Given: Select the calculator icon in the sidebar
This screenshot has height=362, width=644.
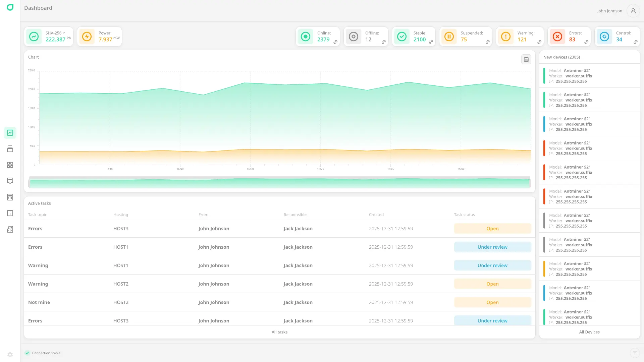Looking at the screenshot, I should [10, 197].
